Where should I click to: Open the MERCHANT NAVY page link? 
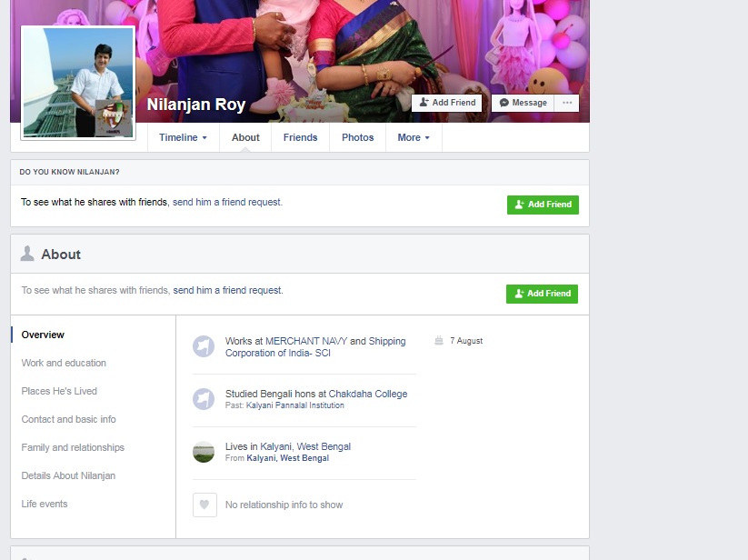[x=306, y=341]
